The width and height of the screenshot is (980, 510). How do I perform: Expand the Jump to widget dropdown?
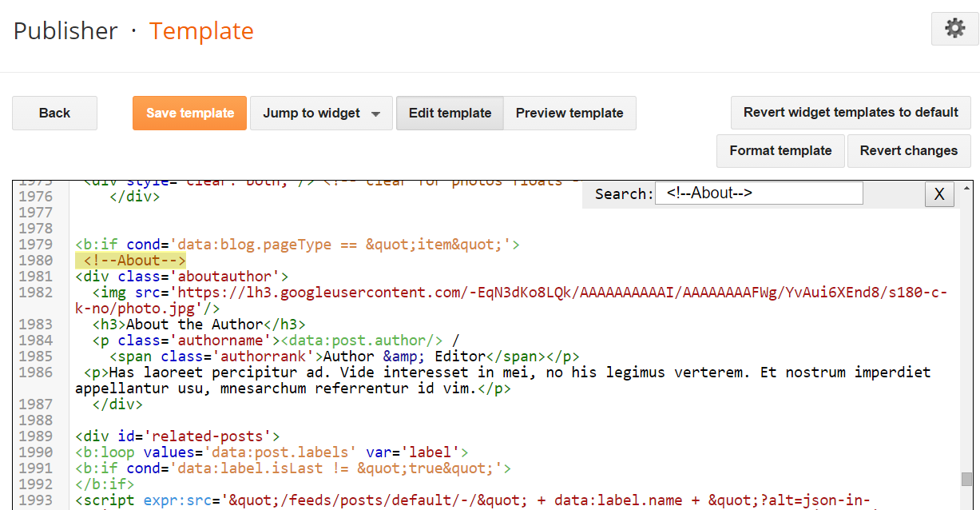pyautogui.click(x=321, y=114)
